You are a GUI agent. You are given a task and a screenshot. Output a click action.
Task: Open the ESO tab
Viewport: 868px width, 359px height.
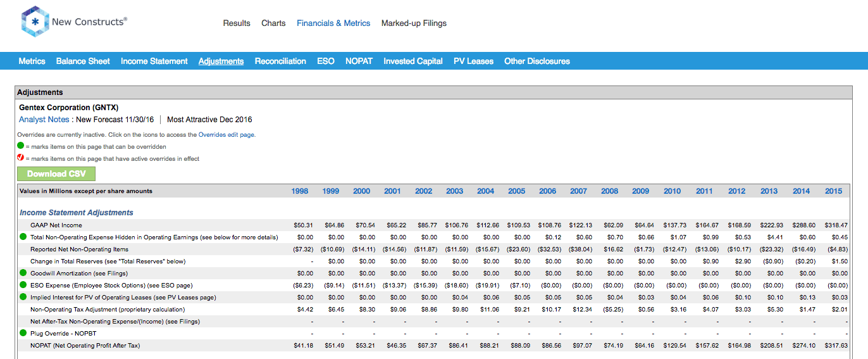[326, 61]
